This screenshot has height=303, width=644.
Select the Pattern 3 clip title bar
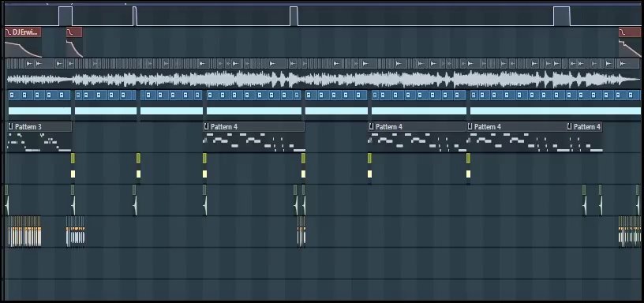click(x=39, y=126)
